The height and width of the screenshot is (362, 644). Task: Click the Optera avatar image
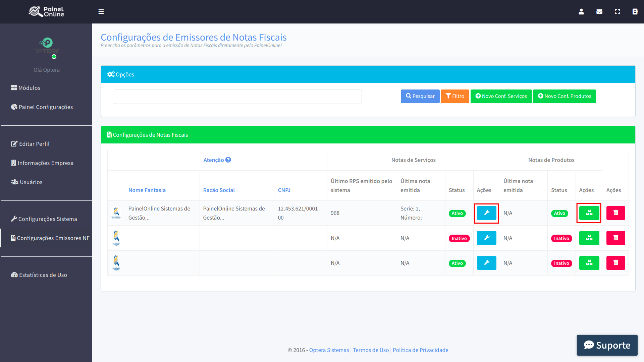point(47,47)
